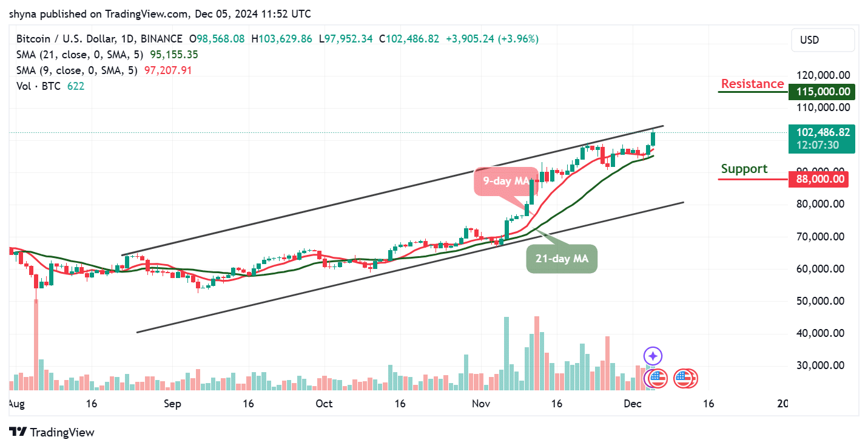The image size is (868, 448).
Task: Click the Dec label on time axis
Action: click(x=633, y=403)
